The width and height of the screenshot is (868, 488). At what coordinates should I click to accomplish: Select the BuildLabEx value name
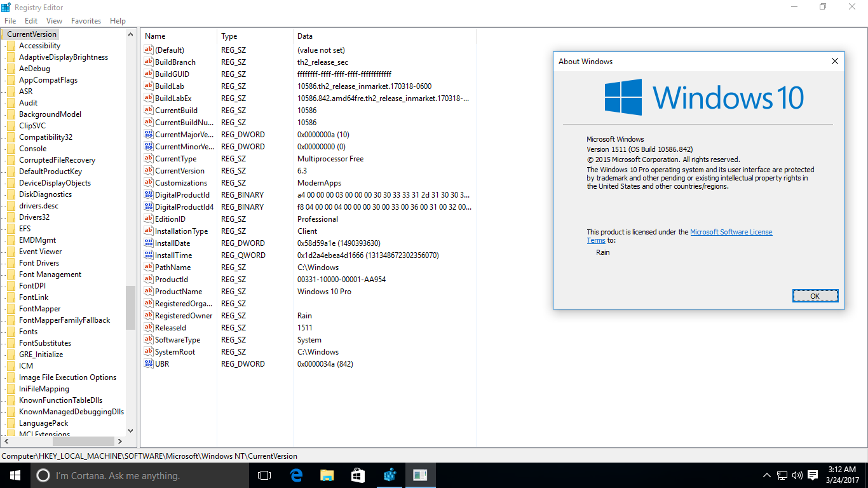[x=173, y=98]
